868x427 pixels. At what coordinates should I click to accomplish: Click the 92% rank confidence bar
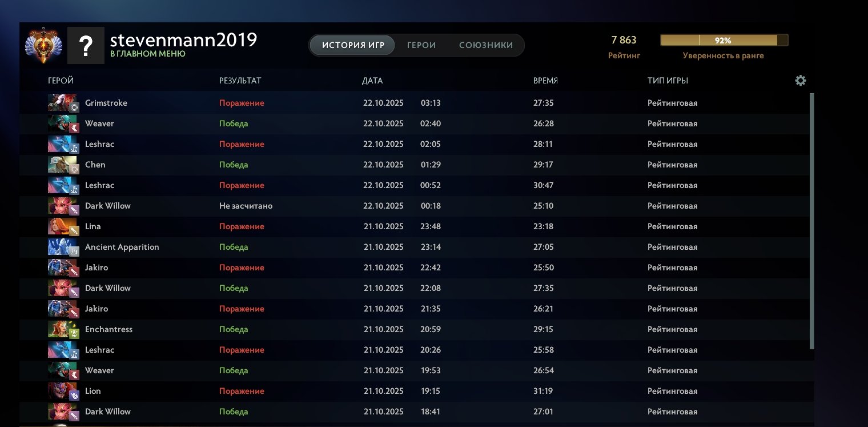tap(724, 40)
